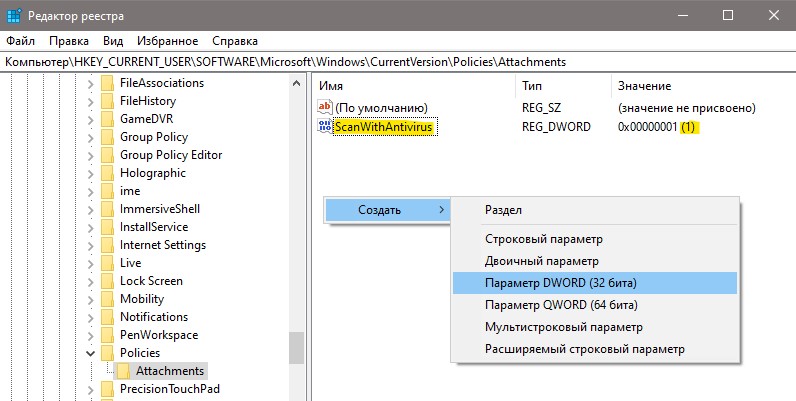Expand the PrecisionTouchPad key
This screenshot has width=796, height=401.
[x=91, y=390]
